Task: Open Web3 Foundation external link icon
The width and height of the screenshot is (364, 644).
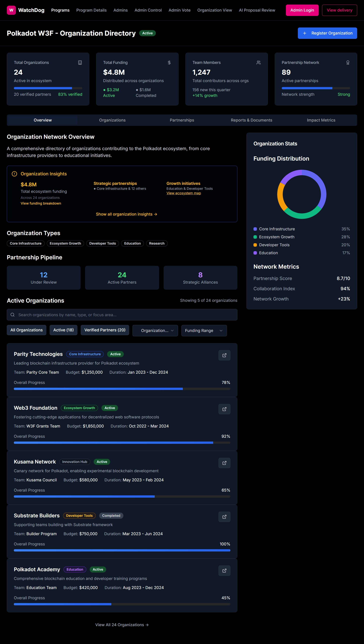Action: point(224,409)
